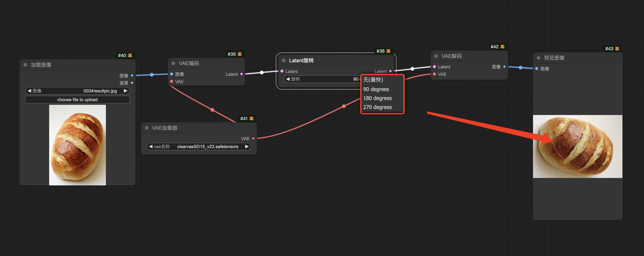Collapse the Latent旋转 node via its title dot

284,60
